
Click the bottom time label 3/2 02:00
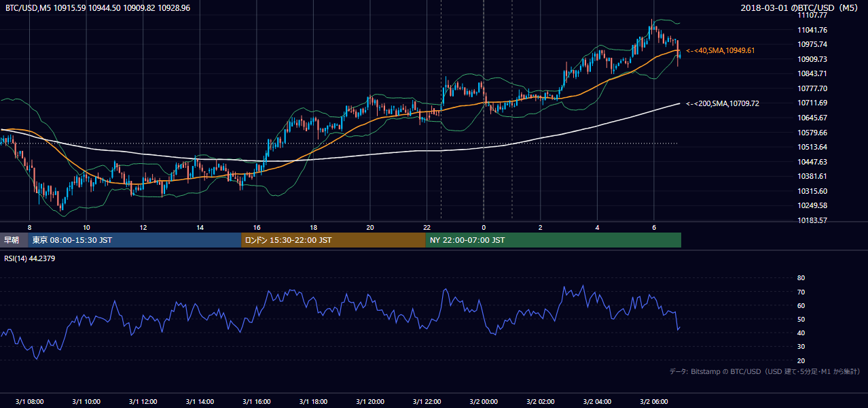pos(540,401)
